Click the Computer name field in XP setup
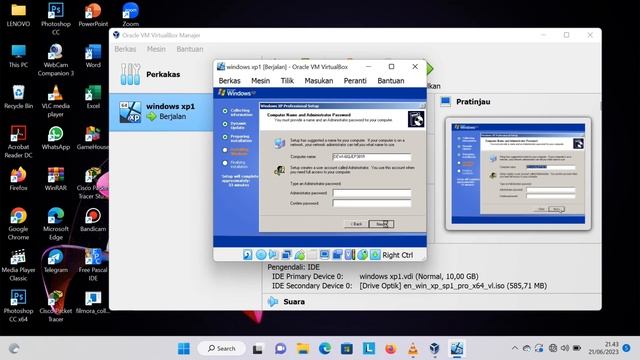 tap(372, 157)
